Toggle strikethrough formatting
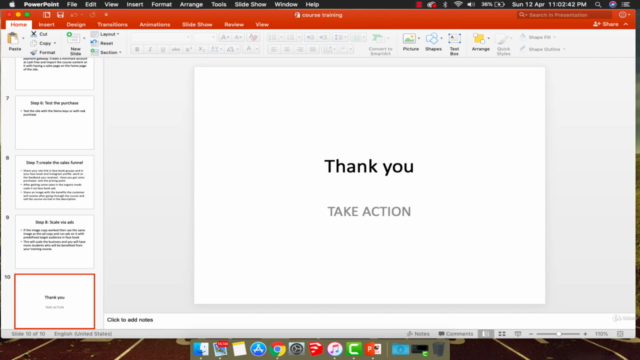The width and height of the screenshot is (640, 360). point(176,49)
